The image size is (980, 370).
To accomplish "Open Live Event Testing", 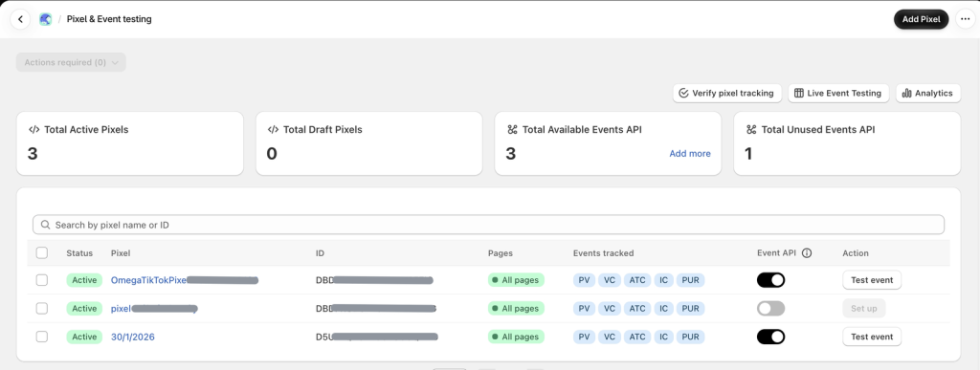I will pos(838,93).
